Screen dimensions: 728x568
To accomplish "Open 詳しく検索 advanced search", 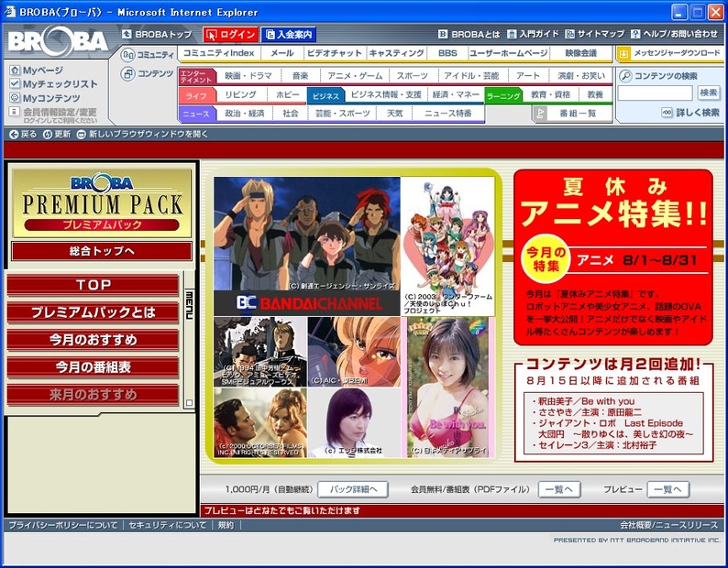I will pos(690,113).
